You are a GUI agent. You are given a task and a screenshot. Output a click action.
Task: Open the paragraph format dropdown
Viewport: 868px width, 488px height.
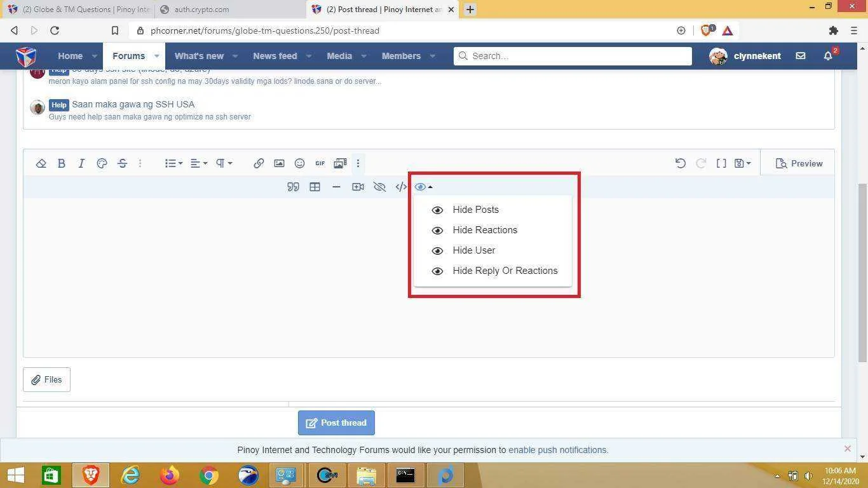(x=224, y=163)
